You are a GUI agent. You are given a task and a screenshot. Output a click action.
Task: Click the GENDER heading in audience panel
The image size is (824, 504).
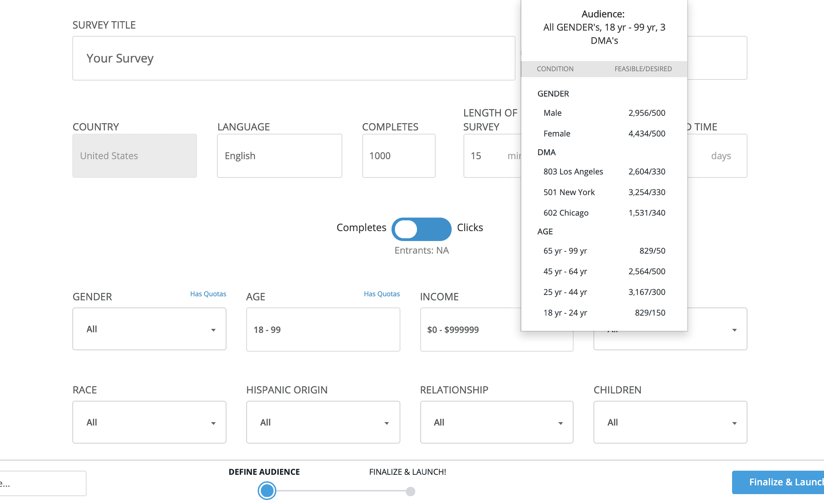[x=553, y=94]
